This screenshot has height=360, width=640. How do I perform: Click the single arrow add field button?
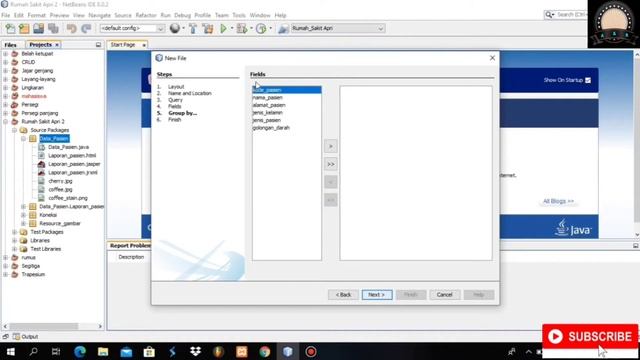click(331, 146)
